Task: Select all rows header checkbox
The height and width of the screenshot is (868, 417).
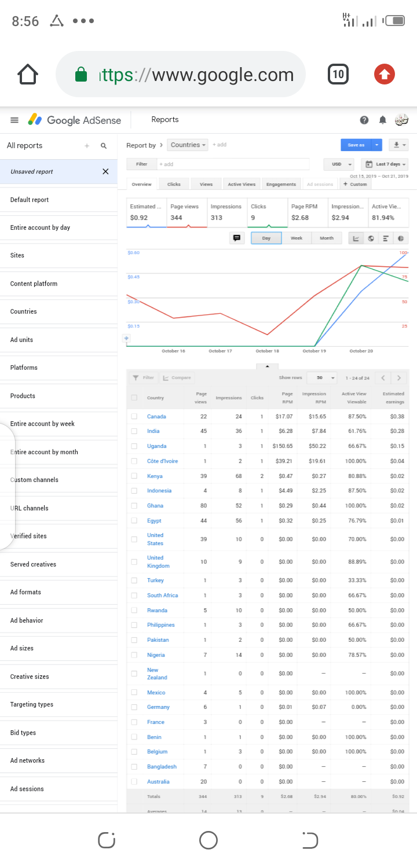Action: pos(134,398)
